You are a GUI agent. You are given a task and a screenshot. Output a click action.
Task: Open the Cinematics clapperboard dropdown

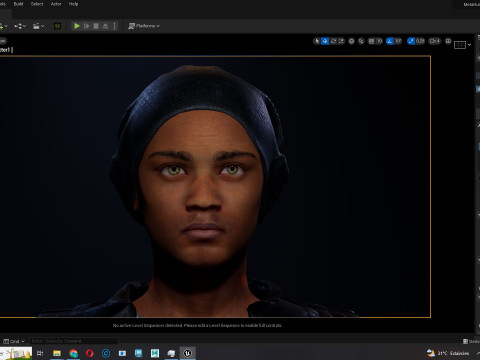click(39, 26)
